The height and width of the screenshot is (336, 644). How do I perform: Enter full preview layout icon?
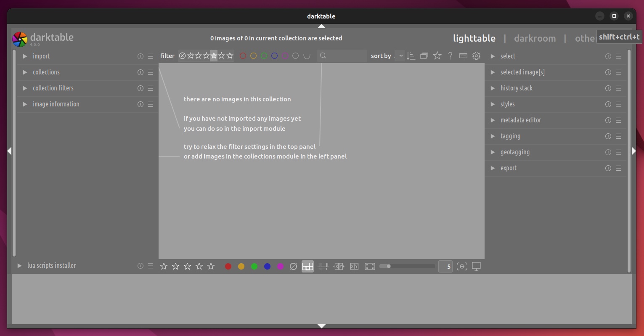tap(370, 266)
